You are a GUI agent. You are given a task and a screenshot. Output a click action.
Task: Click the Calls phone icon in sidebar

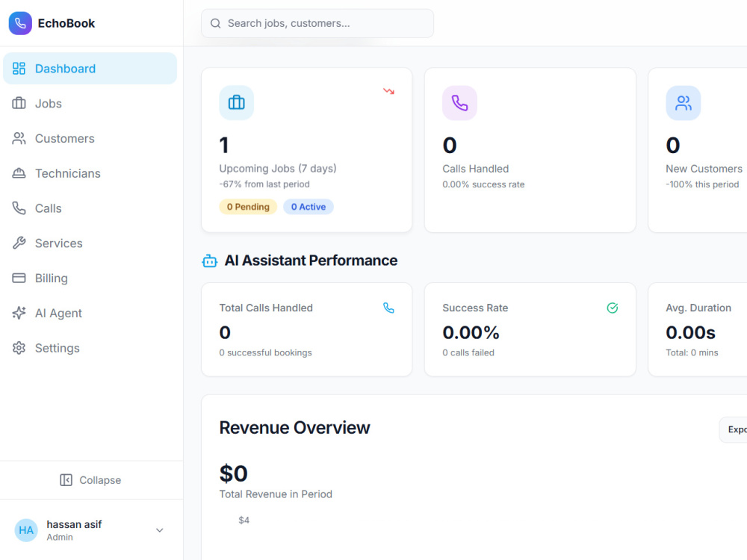pos(19,208)
